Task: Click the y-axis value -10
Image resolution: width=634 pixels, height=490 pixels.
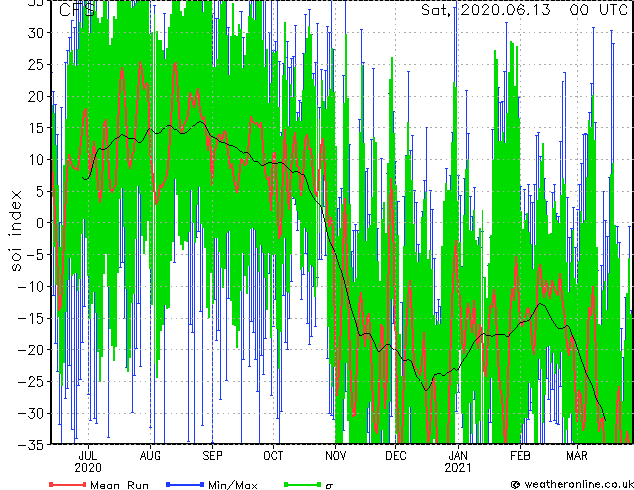Action: (31, 287)
